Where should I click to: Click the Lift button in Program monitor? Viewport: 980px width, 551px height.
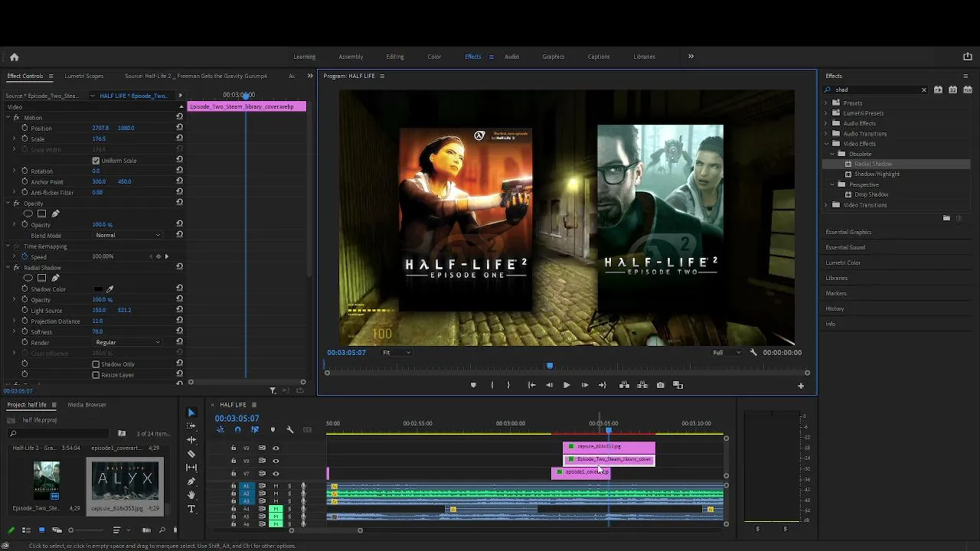coord(624,385)
